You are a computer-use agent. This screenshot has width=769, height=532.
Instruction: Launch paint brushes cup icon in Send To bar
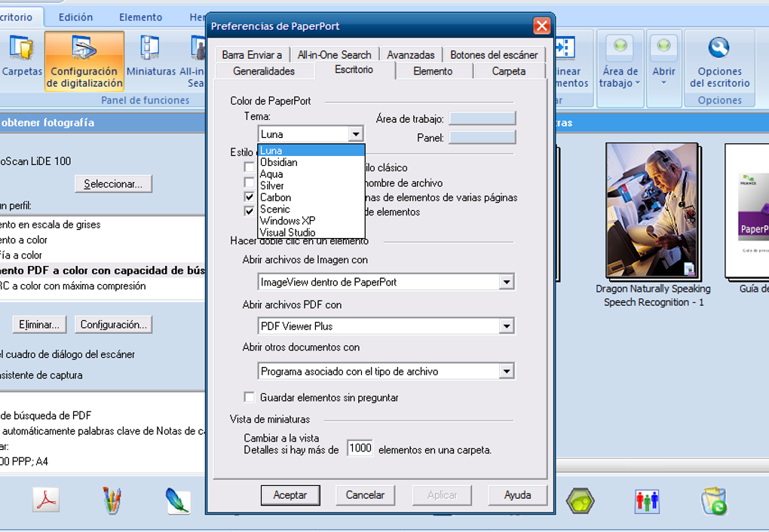click(x=112, y=500)
